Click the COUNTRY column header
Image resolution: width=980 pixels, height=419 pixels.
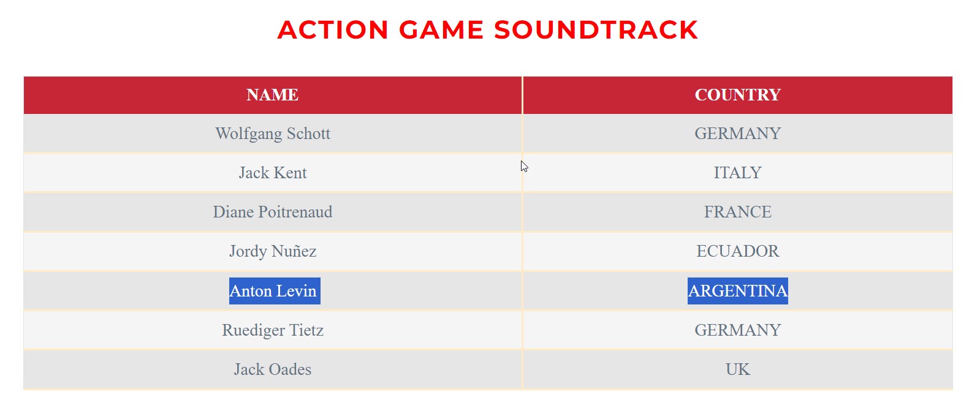coord(737,95)
